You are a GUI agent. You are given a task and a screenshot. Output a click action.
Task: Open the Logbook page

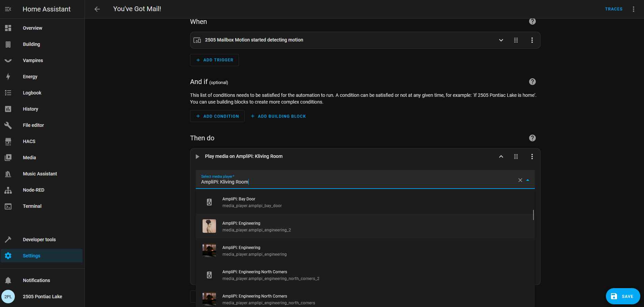(42, 93)
